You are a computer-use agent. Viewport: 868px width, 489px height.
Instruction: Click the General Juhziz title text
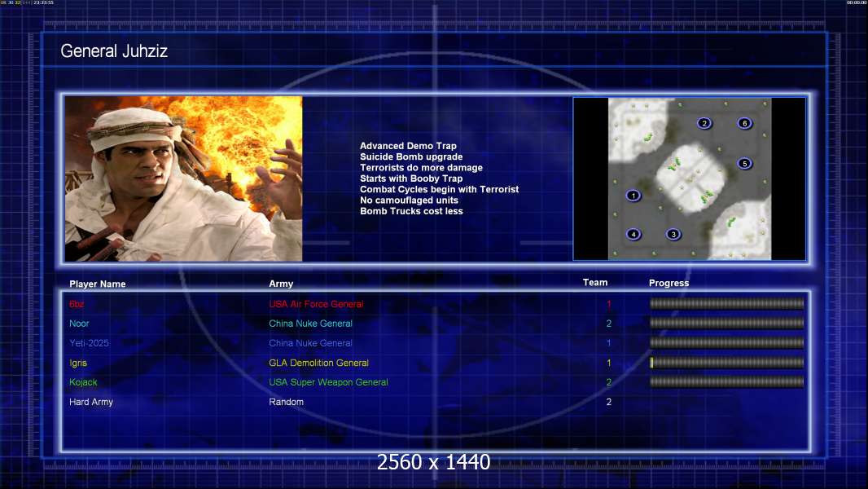pos(114,51)
